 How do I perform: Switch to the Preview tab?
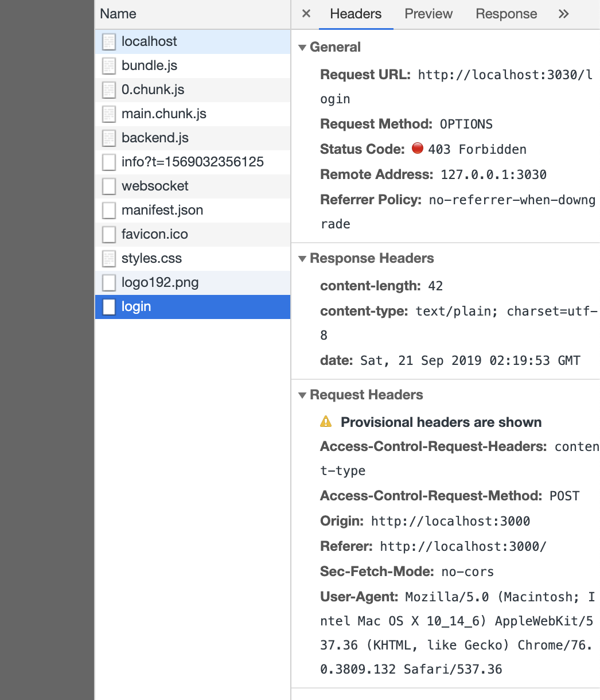(428, 14)
